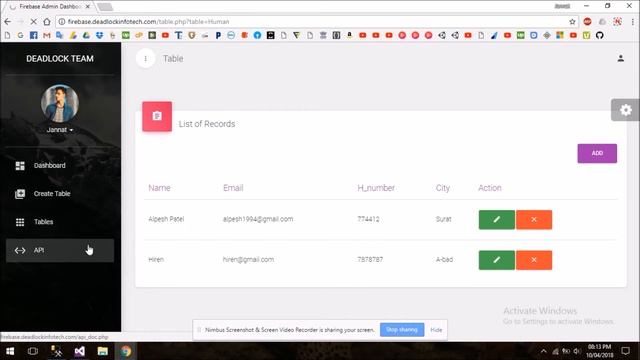Go to the browser home page
Image resolution: width=640 pixels, height=360 pixels.
47,22
